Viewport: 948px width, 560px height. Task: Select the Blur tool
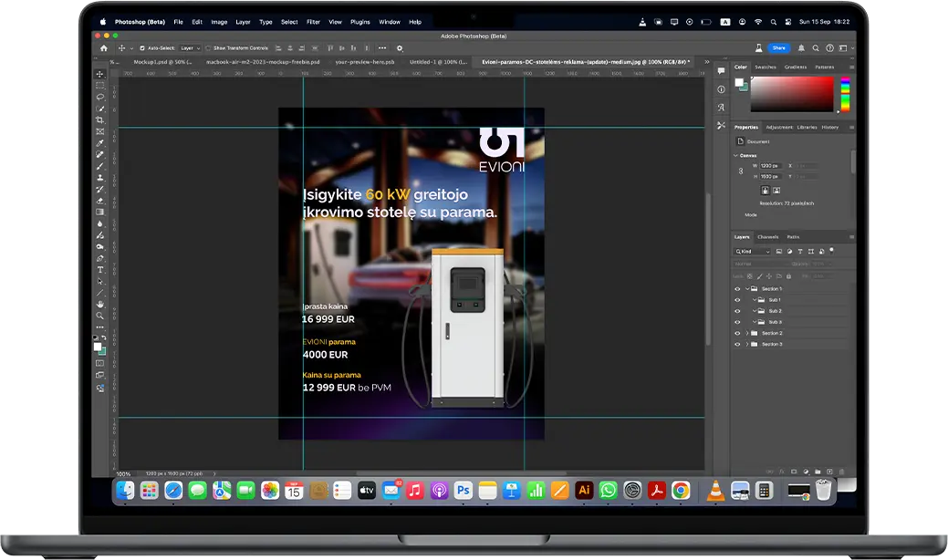click(x=100, y=223)
